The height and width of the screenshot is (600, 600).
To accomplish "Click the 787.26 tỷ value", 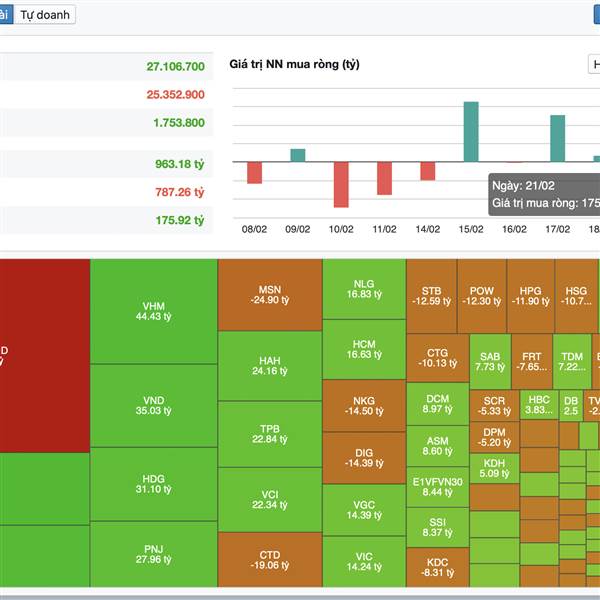I will click(x=179, y=192).
